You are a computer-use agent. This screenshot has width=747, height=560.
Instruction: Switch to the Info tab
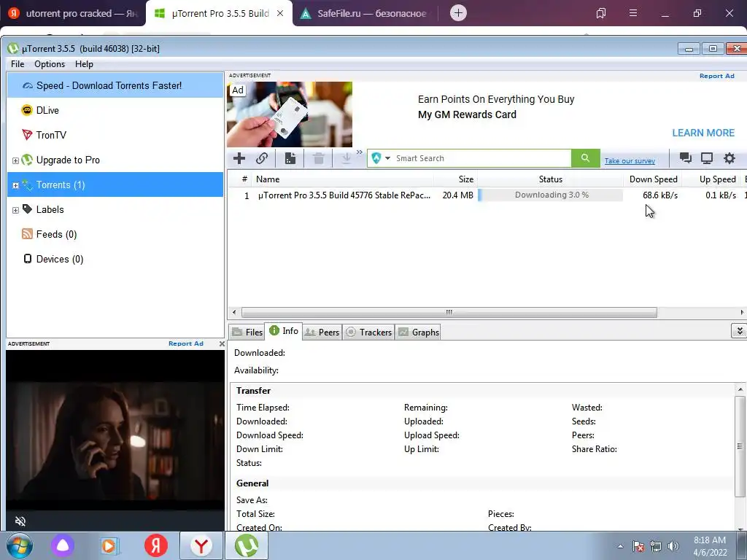(x=284, y=331)
